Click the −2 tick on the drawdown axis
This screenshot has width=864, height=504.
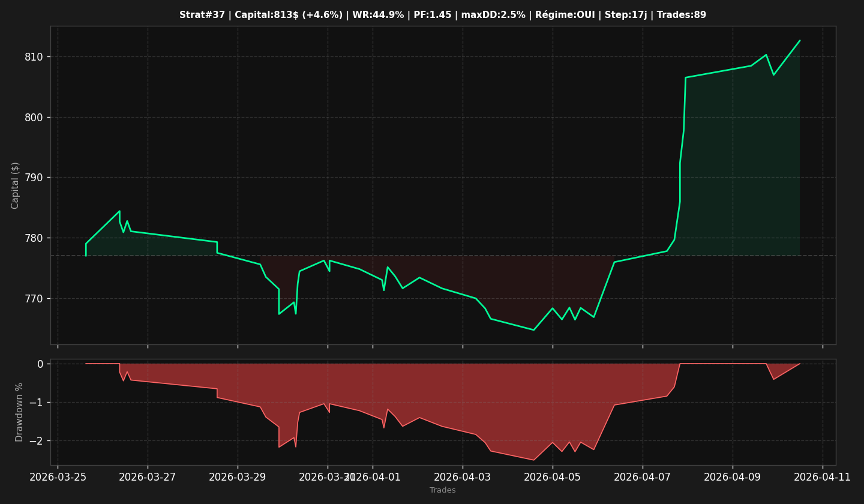[36, 441]
